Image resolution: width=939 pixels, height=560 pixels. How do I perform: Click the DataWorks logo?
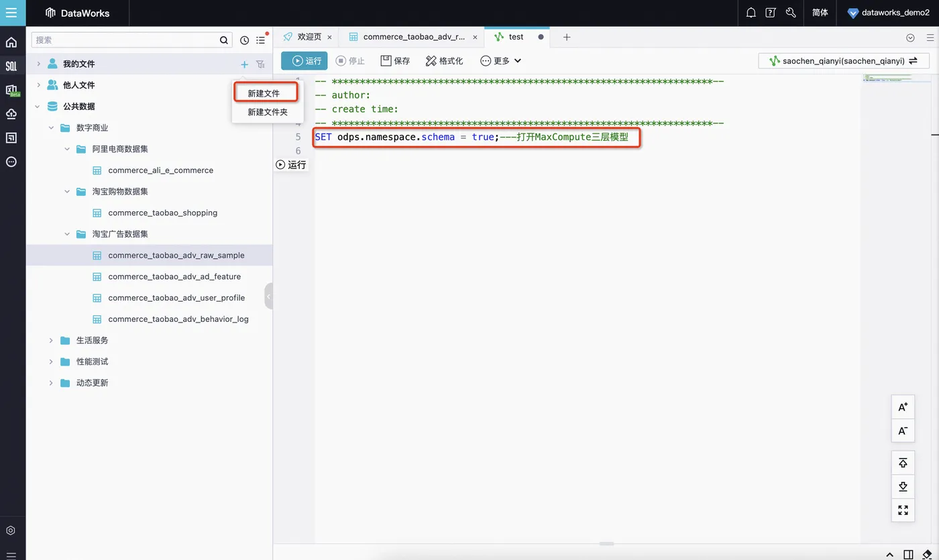coord(77,13)
